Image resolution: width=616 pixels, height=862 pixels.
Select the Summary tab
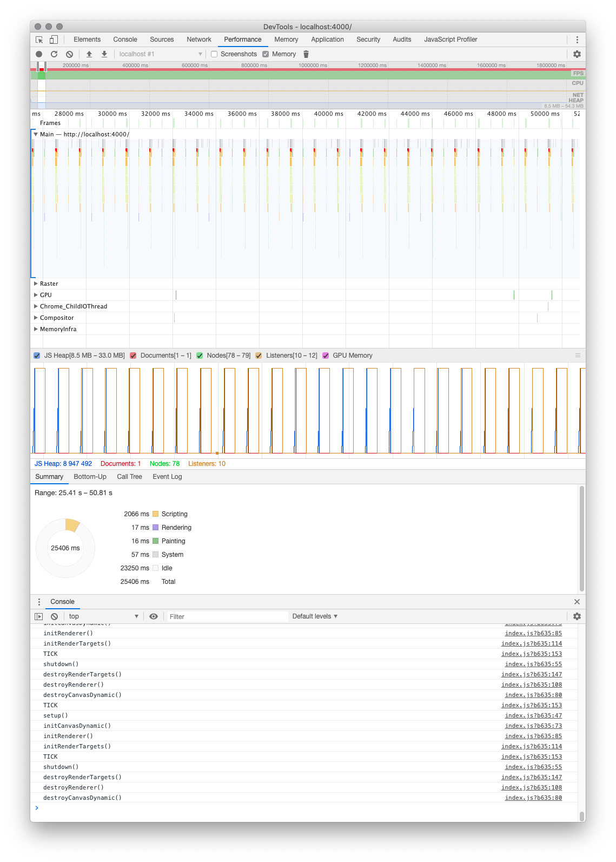[x=49, y=477]
